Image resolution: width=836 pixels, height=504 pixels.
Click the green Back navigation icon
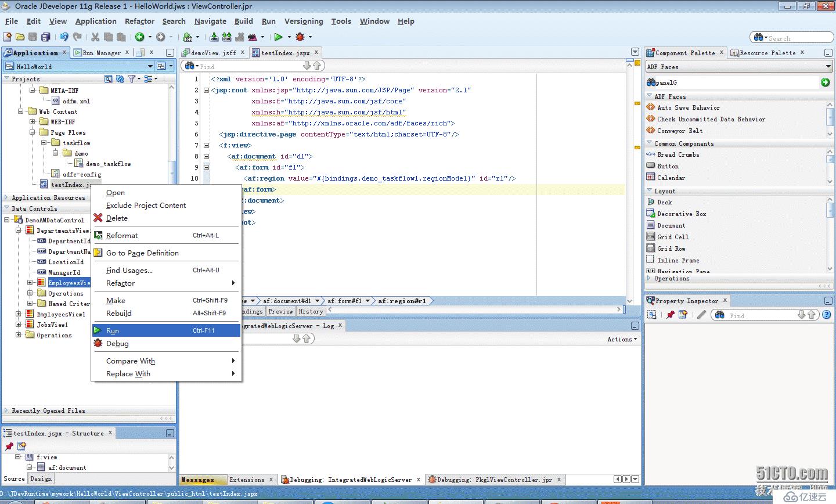click(140, 37)
